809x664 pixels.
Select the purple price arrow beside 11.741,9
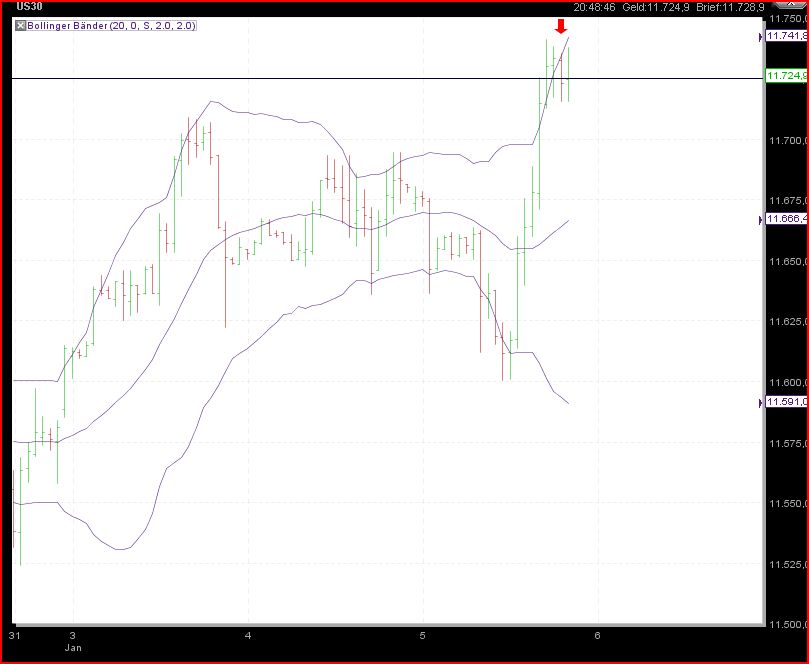(762, 37)
